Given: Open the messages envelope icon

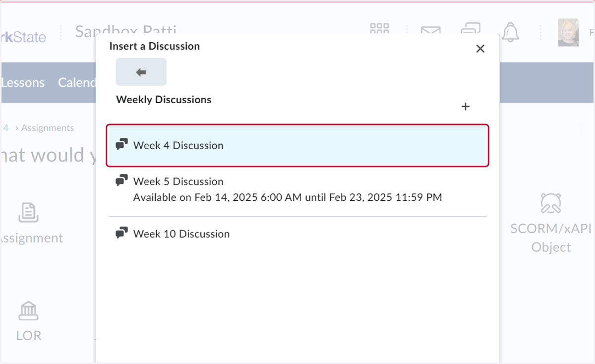Looking at the screenshot, I should click(430, 30).
